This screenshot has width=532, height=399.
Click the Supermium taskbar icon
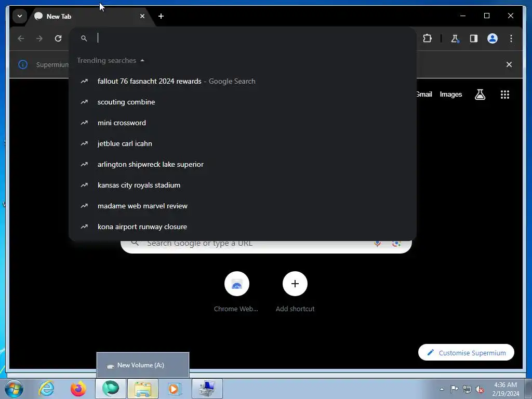click(111, 389)
